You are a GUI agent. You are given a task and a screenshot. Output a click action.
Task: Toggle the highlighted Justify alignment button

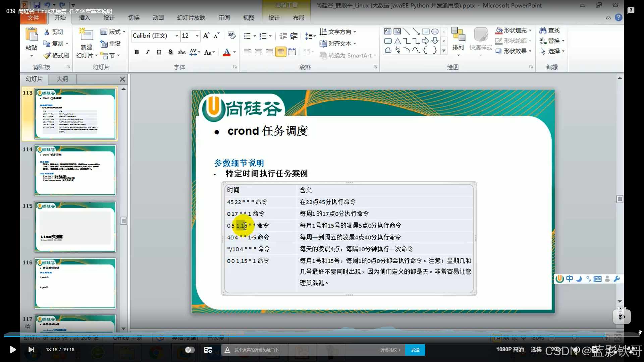coord(281,52)
